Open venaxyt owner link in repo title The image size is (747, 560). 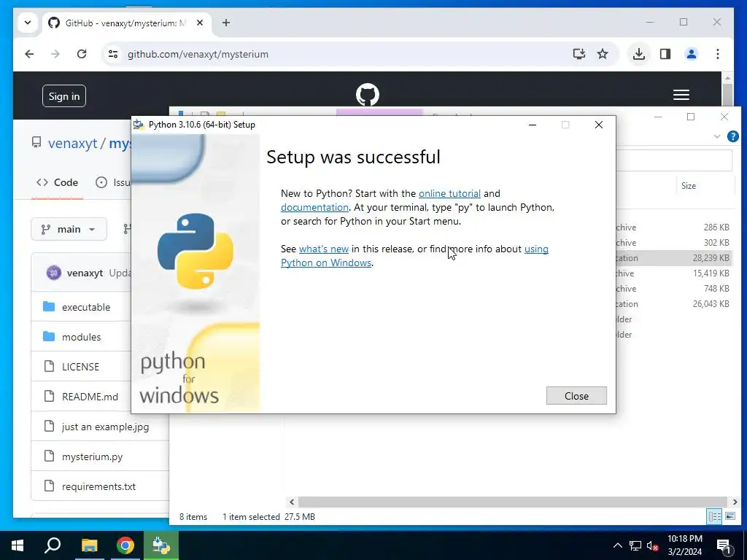point(72,143)
